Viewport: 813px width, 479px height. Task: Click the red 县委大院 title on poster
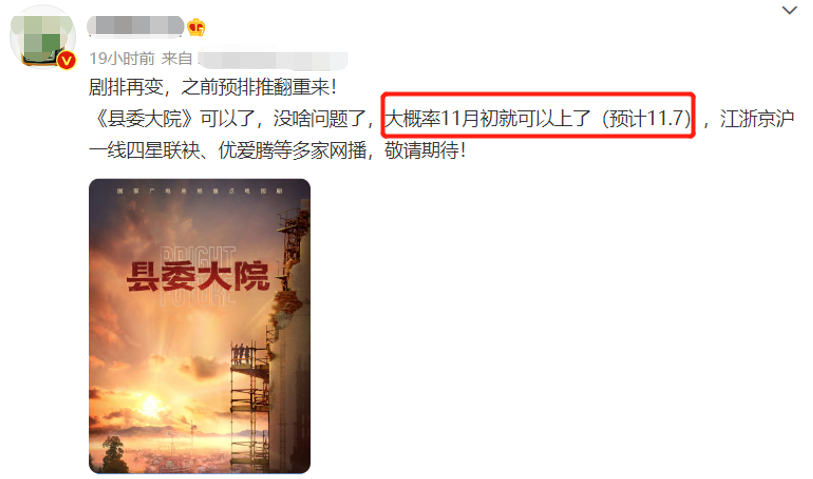tap(199, 276)
